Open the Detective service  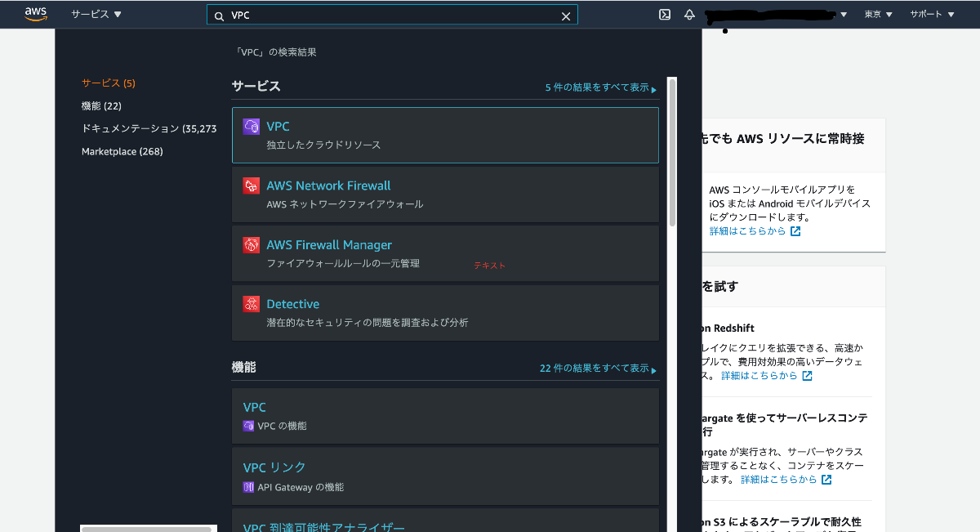coord(445,313)
